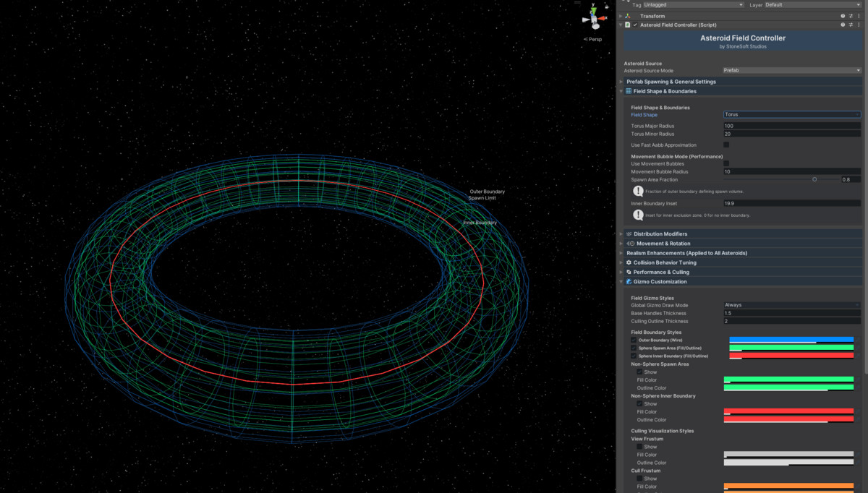
Task: Click the Spawn Area Fraction slider handle
Action: point(814,179)
